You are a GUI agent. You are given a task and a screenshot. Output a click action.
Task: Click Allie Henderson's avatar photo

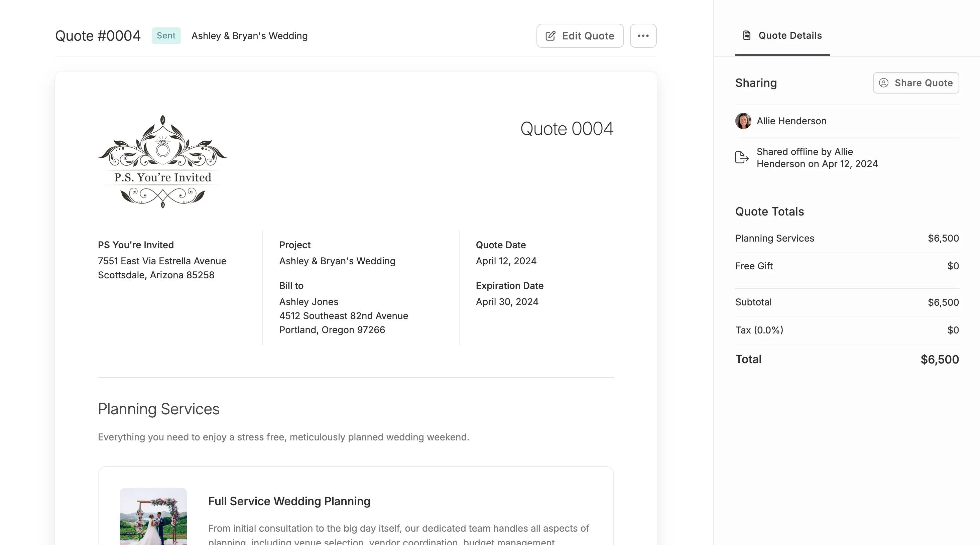(743, 121)
